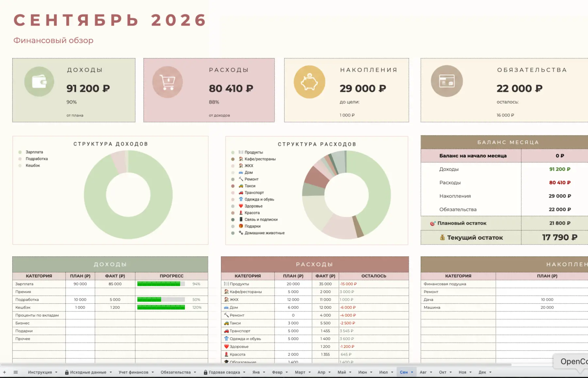
Task: Click Зарплата legend swatch in income chart
Action: pyautogui.click(x=20, y=152)
